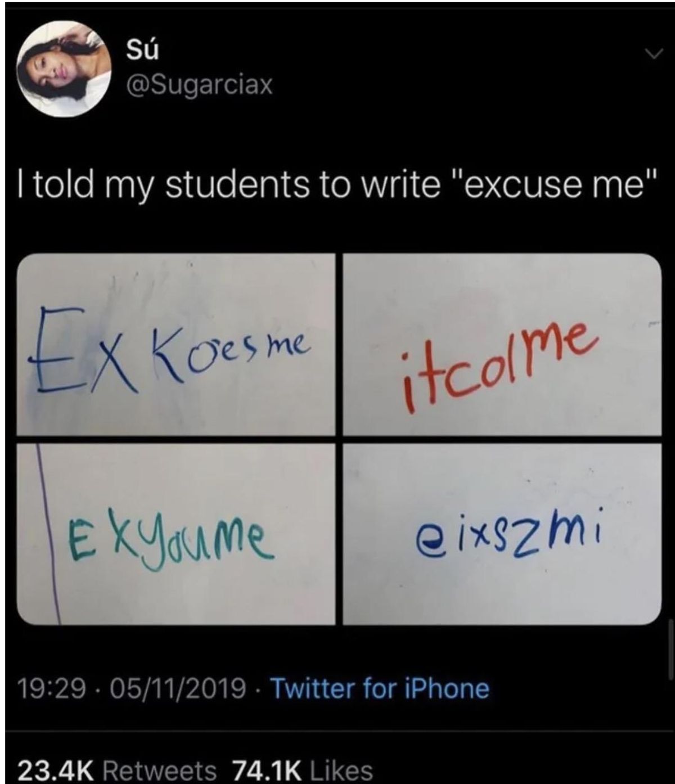
Task: View the 23.4K Retweets list
Action: pos(117,770)
